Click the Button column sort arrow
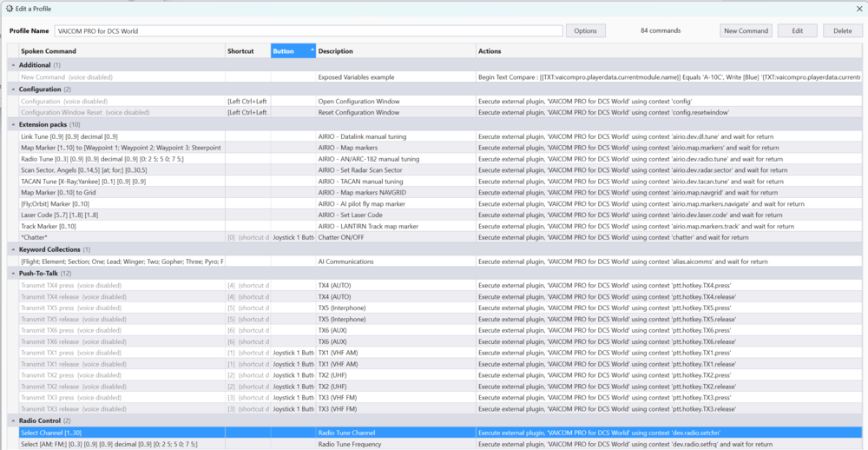The width and height of the screenshot is (868, 450). tap(312, 50)
